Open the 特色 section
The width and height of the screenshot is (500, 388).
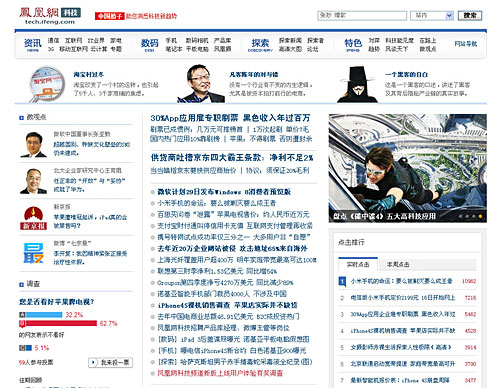pos(353,45)
